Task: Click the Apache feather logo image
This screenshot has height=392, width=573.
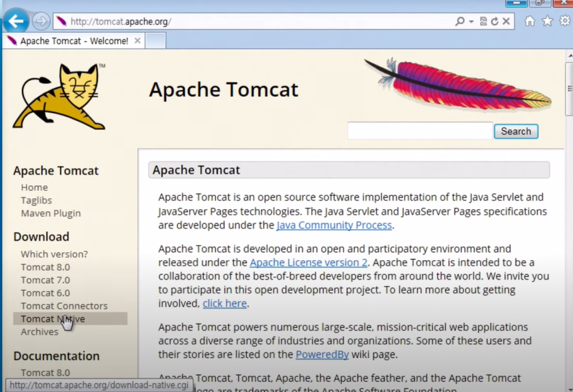Action: (x=458, y=84)
